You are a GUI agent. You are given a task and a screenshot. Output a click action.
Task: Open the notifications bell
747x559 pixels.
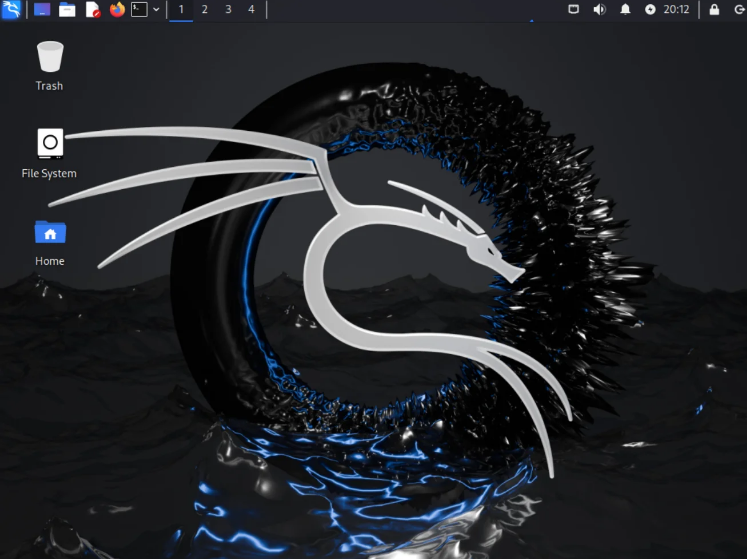tap(625, 10)
